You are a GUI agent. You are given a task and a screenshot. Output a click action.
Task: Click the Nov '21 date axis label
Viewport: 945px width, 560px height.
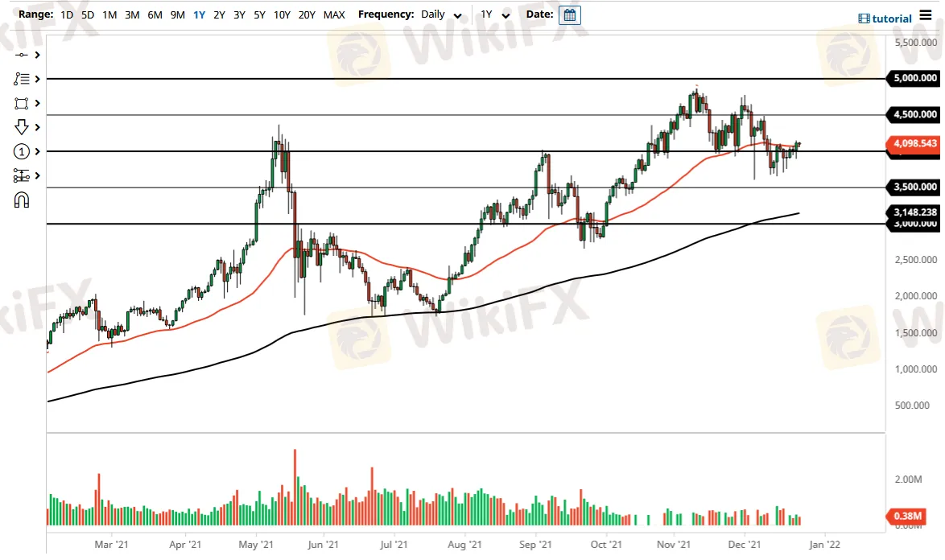coord(674,545)
